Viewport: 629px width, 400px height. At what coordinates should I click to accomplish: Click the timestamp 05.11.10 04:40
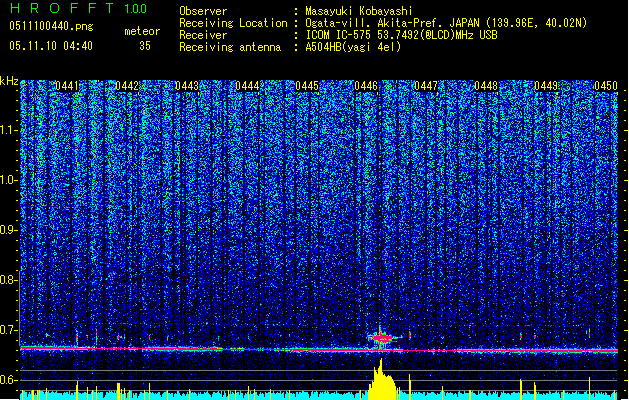point(51,46)
